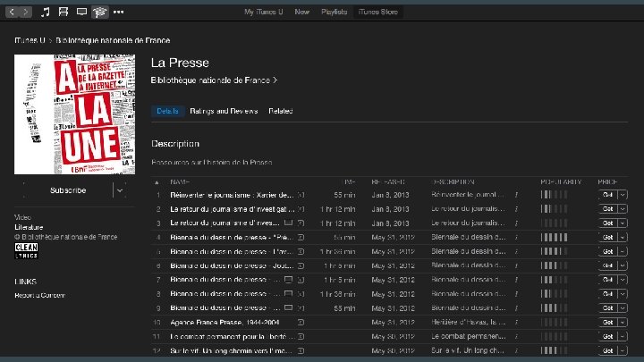Screen dimensions: 644x362
Task: Switch to My iTunes U tab
Action: (x=264, y=12)
